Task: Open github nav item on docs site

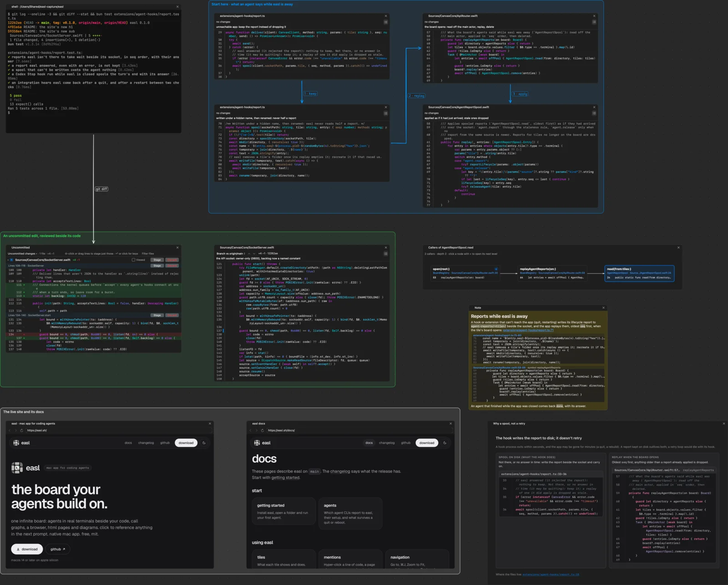Action: [x=405, y=443]
